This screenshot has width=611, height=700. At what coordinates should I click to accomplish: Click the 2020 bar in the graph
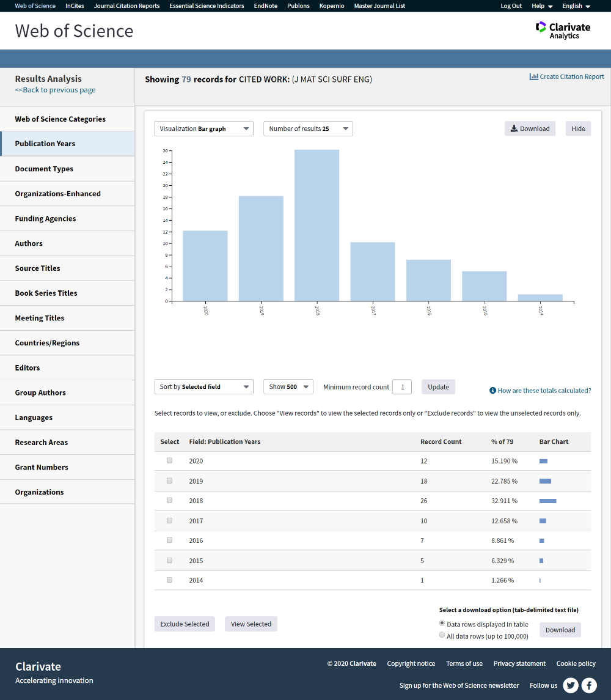coord(205,266)
